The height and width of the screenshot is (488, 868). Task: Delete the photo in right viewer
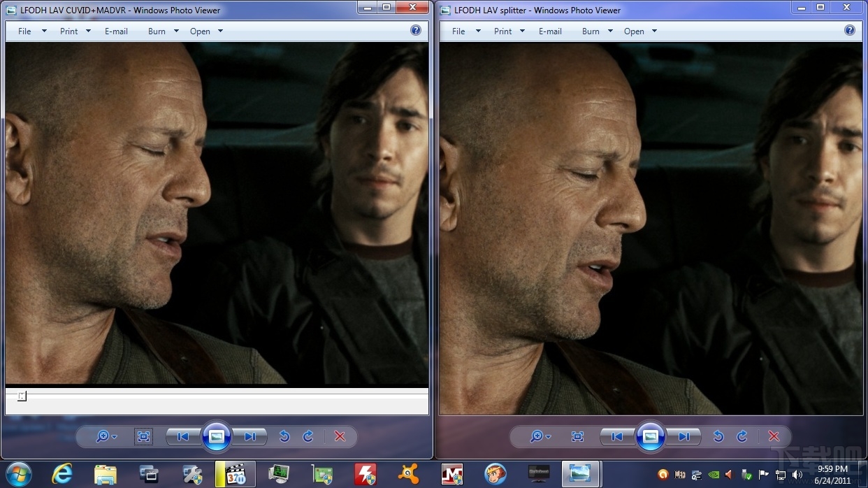(774, 437)
